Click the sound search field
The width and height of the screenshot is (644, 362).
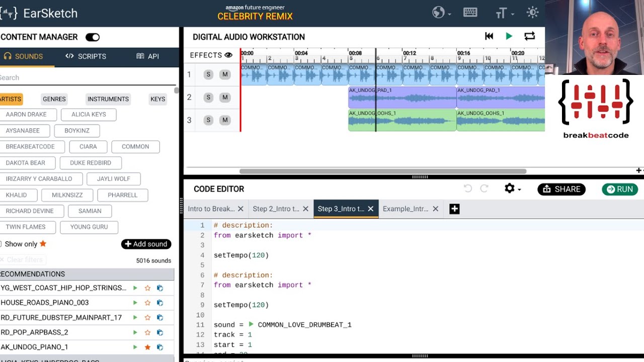click(x=87, y=77)
